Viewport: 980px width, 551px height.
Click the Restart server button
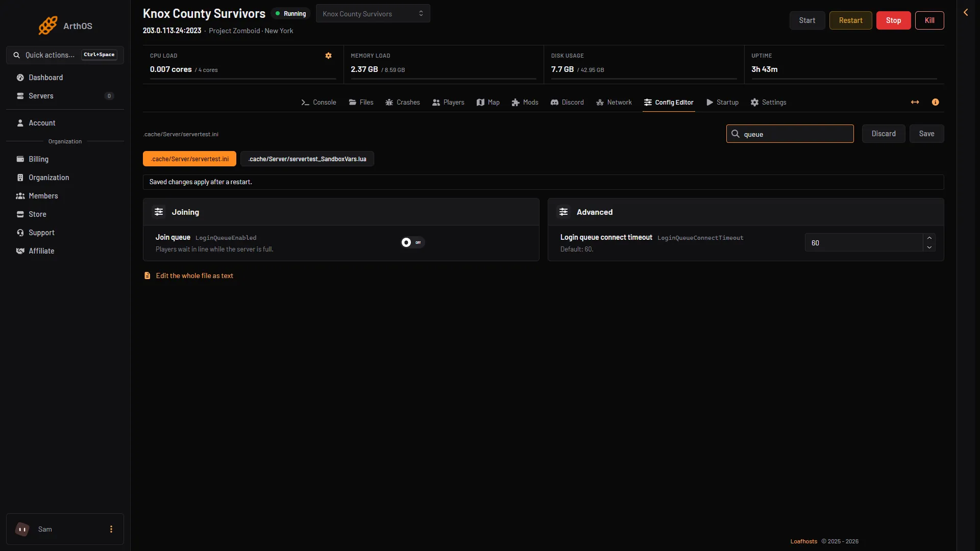[851, 20]
